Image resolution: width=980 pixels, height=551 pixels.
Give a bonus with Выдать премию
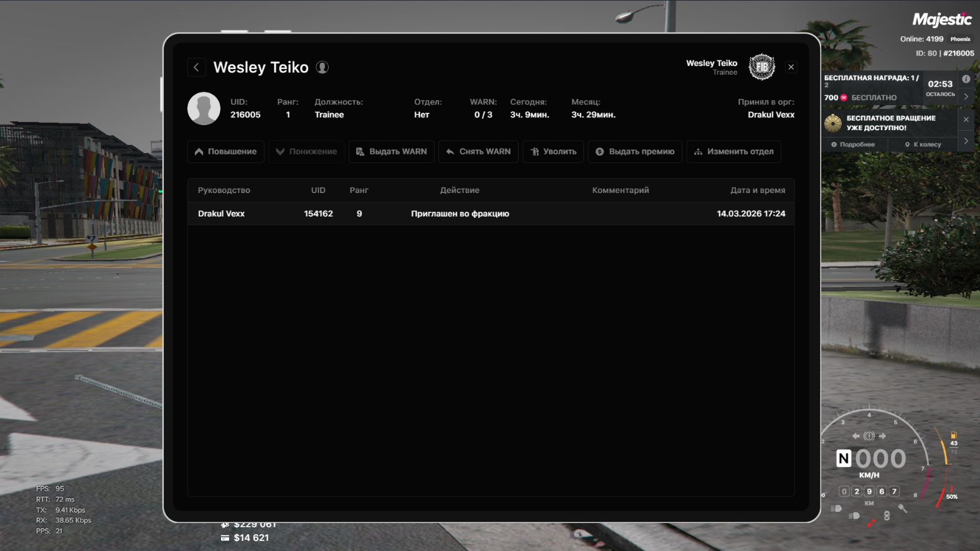(635, 151)
